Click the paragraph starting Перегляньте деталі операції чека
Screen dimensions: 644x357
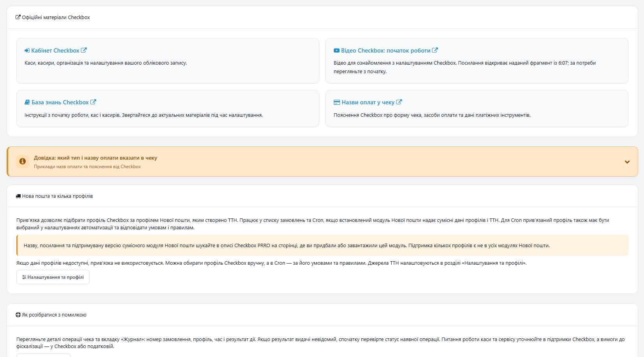coord(320,343)
